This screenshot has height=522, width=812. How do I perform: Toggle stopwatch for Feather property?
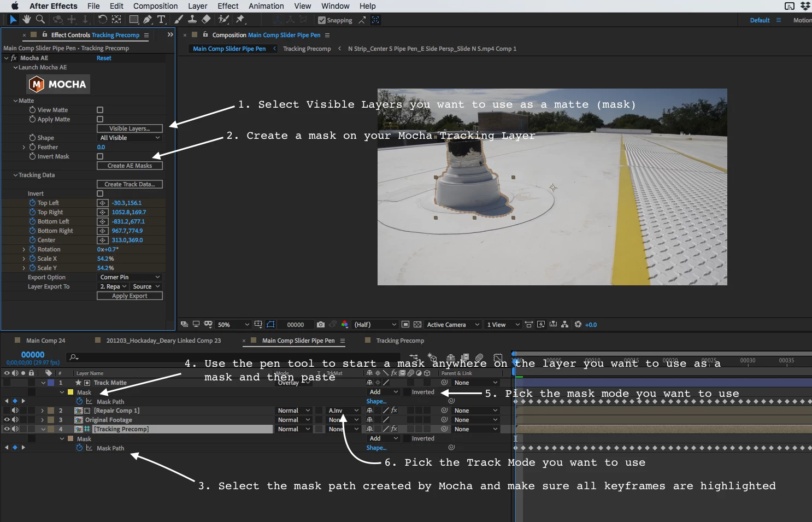click(32, 147)
